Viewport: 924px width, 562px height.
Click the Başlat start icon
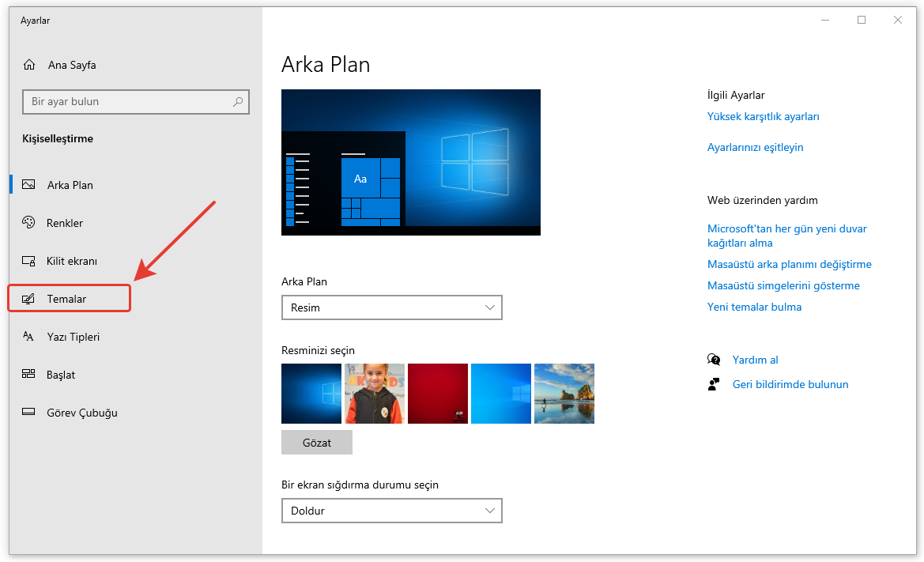pos(29,375)
